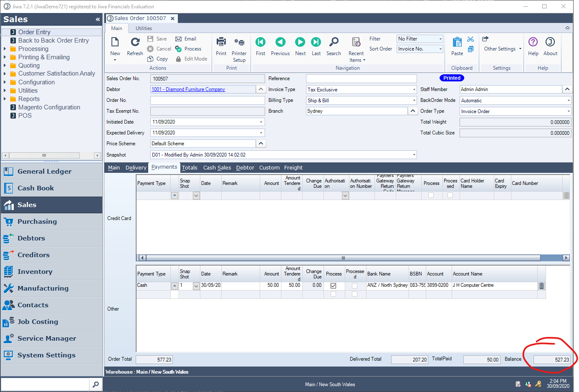The width and height of the screenshot is (579, 392).
Task: Click the Print icon in ribbon
Action: click(x=221, y=42)
